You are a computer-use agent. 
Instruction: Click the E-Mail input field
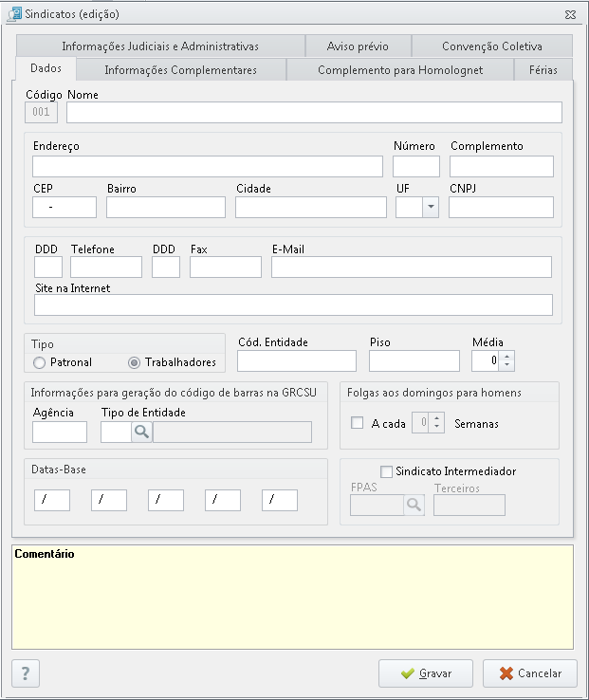click(412, 267)
